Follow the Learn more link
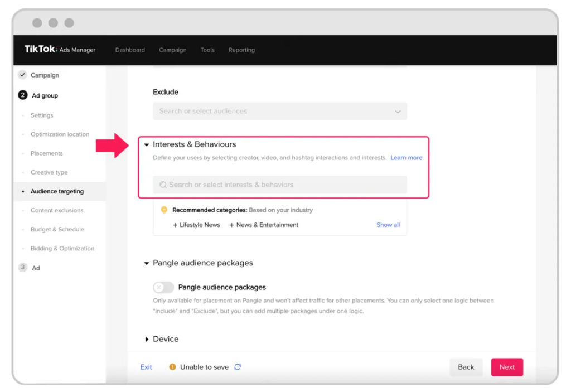The width and height of the screenshot is (571, 392). 406,158
